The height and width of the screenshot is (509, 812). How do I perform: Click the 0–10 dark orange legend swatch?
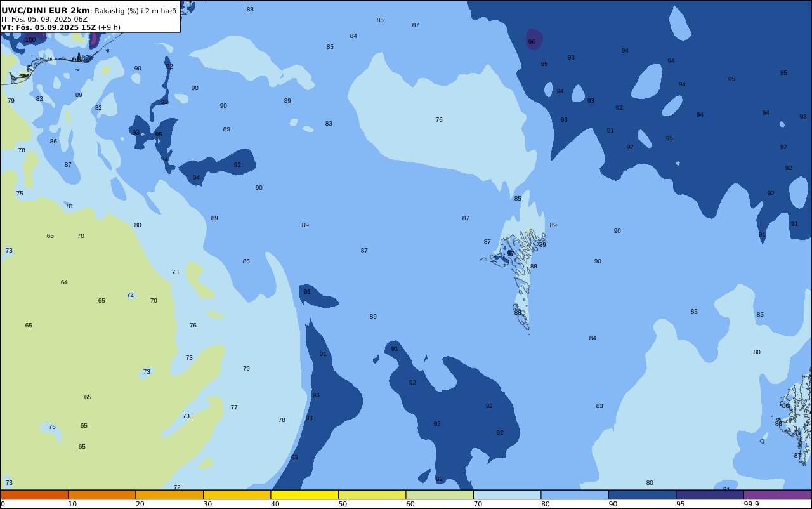tap(34, 494)
